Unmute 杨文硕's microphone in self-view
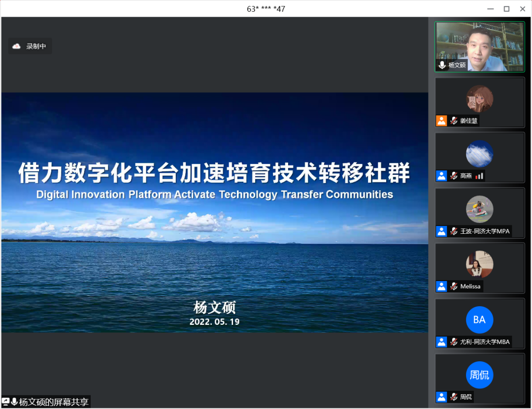Viewport: 532px width, 409px height. (442, 65)
